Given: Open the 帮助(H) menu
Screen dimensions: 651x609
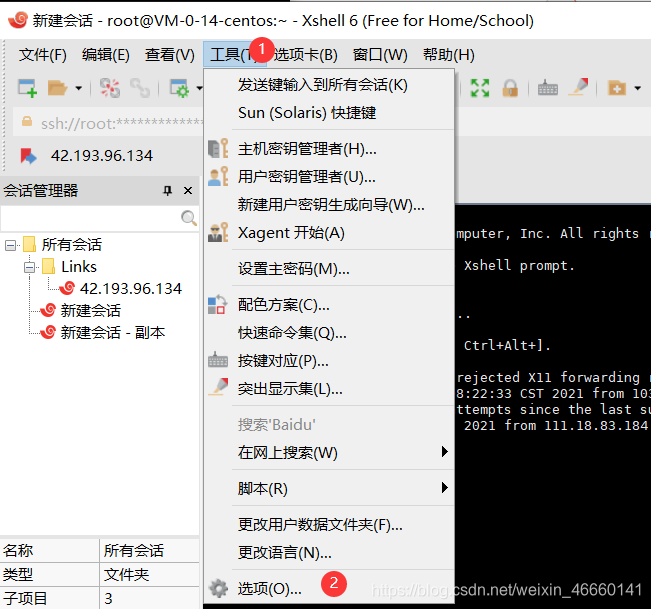Looking at the screenshot, I should tap(449, 55).
